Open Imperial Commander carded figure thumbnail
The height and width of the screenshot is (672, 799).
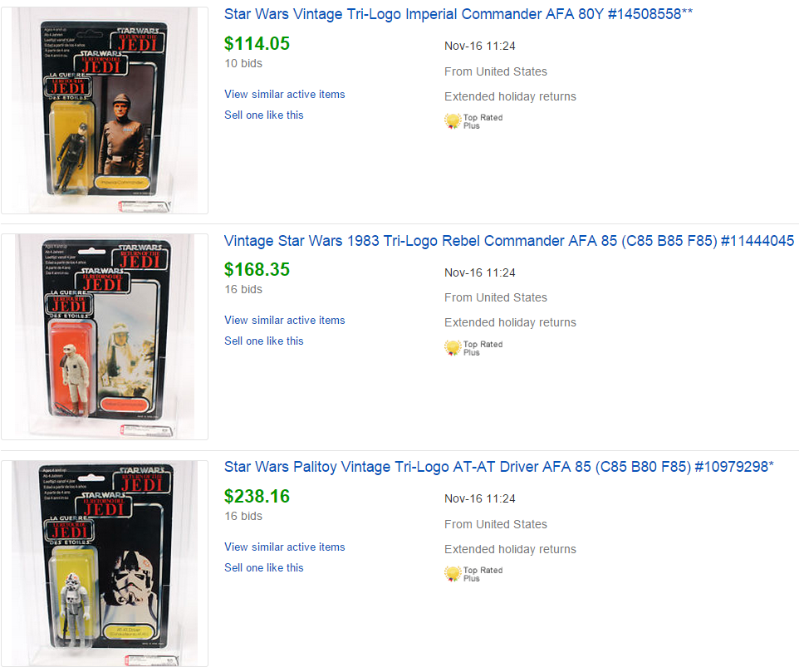point(105,110)
